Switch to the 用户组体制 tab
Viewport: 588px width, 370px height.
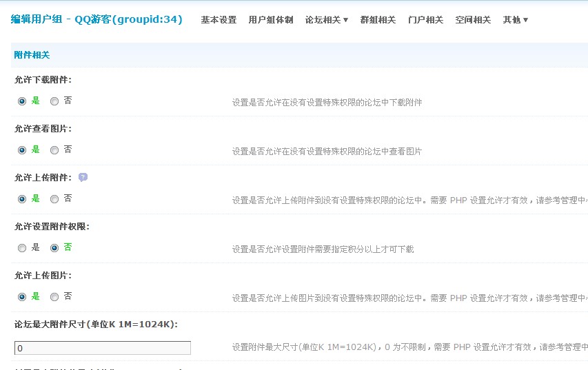click(271, 20)
